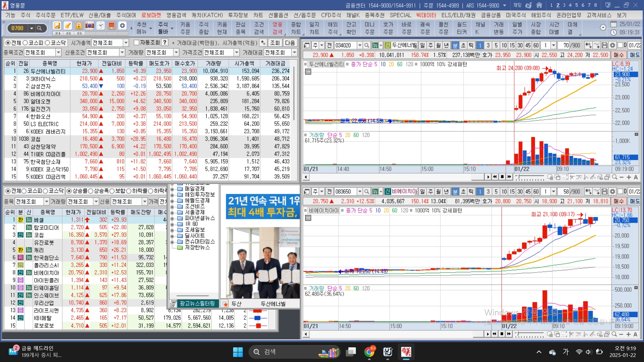This screenshot has height=362, width=644.
Task: Click the clock icon in toolbar
Action: coord(101,26)
